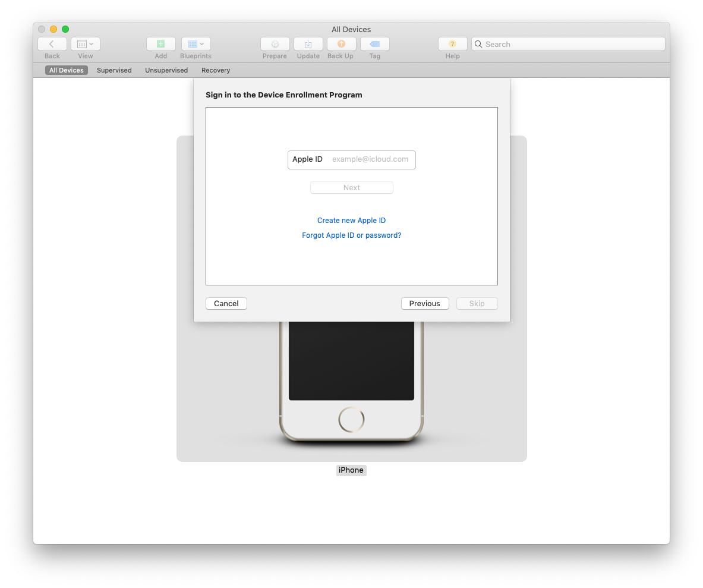Click the Update download icon
This screenshot has width=703, height=588.
click(x=308, y=44)
